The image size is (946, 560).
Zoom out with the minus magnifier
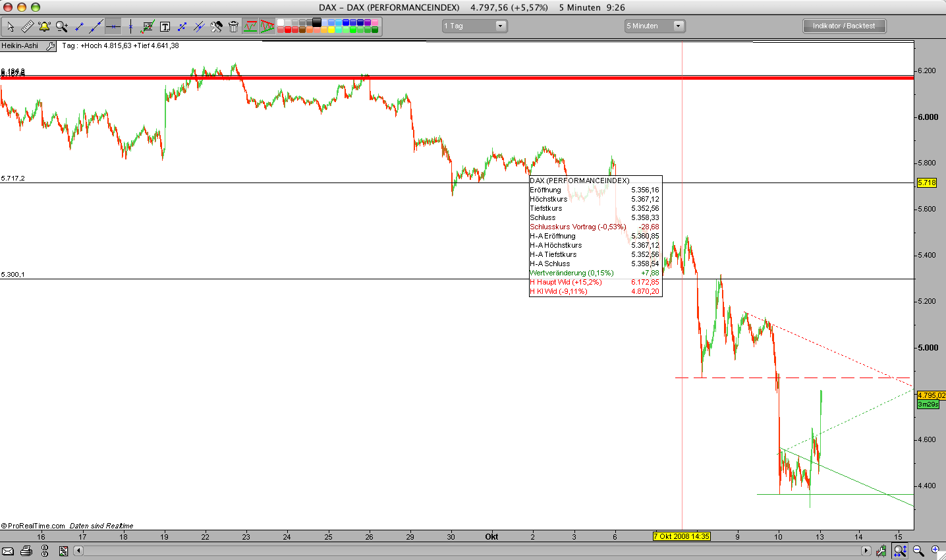pos(918,551)
